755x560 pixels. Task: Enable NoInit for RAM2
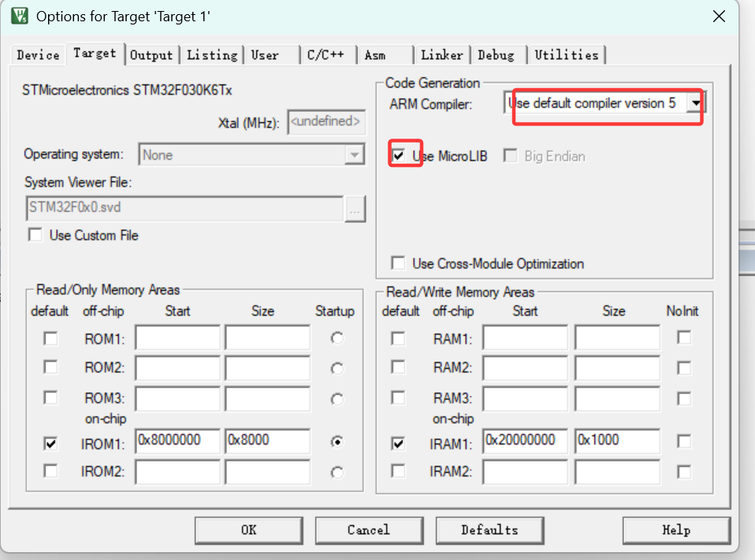click(x=684, y=368)
